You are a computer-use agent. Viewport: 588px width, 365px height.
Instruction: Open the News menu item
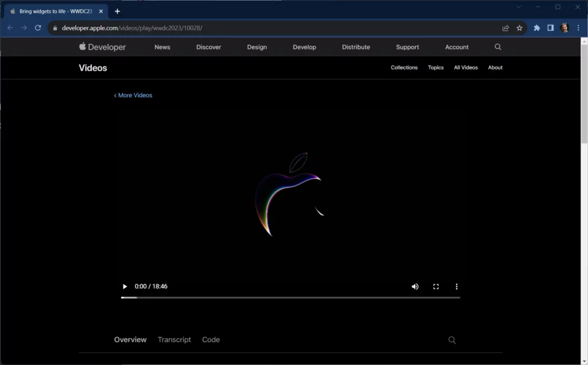pyautogui.click(x=163, y=47)
